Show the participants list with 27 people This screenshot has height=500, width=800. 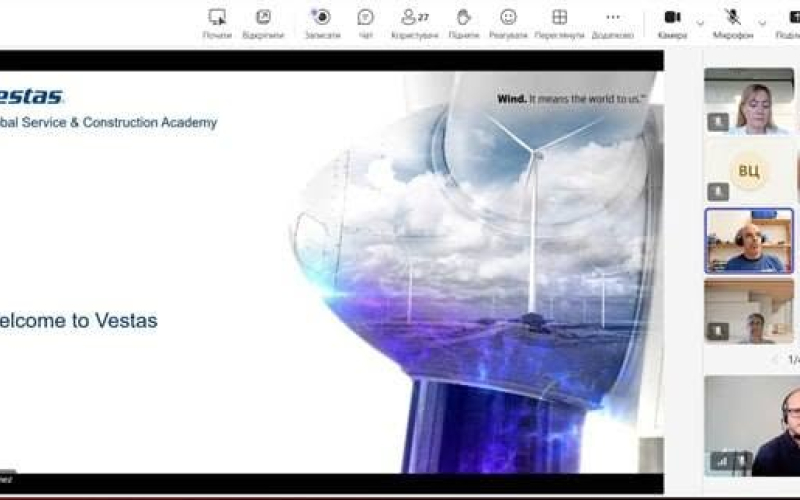[x=414, y=23]
